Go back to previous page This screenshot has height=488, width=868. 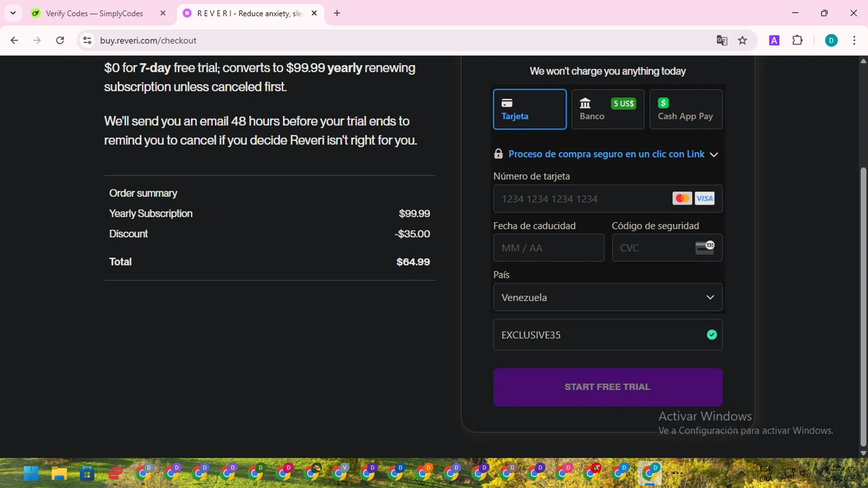(x=14, y=41)
